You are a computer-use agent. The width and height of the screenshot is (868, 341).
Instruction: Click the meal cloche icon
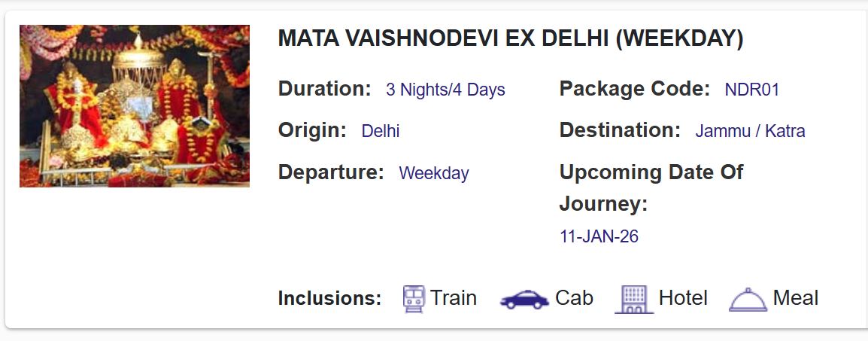pos(748,300)
